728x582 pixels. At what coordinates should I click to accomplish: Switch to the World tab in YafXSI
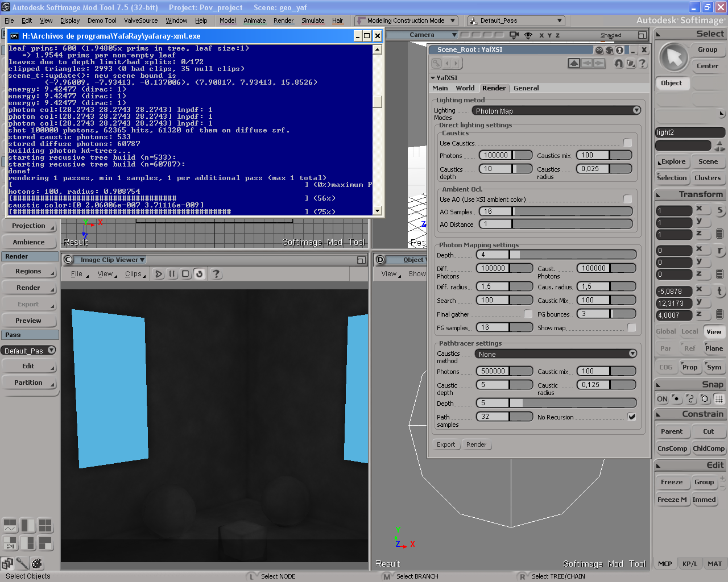tap(465, 88)
